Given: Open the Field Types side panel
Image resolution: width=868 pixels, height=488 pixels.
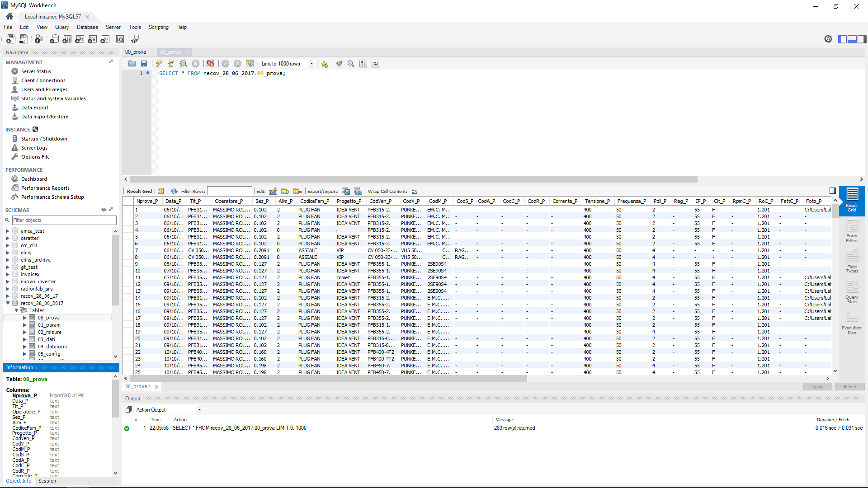Looking at the screenshot, I should pyautogui.click(x=852, y=262).
